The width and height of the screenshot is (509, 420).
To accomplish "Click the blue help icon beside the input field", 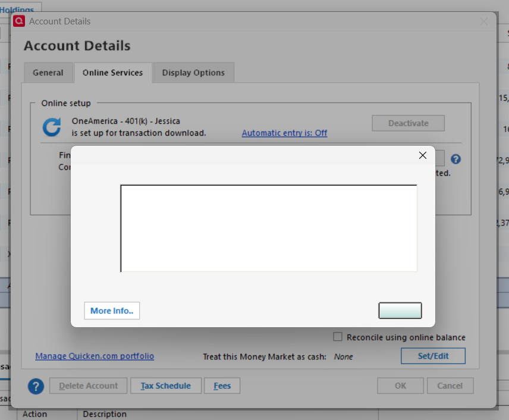I will pyautogui.click(x=455, y=159).
